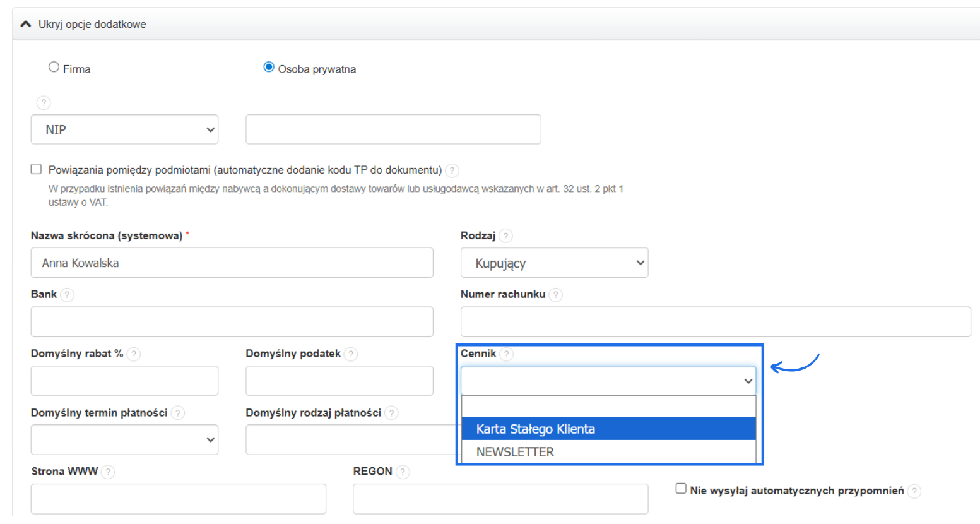Click the Numer rachunku input field

click(x=715, y=322)
